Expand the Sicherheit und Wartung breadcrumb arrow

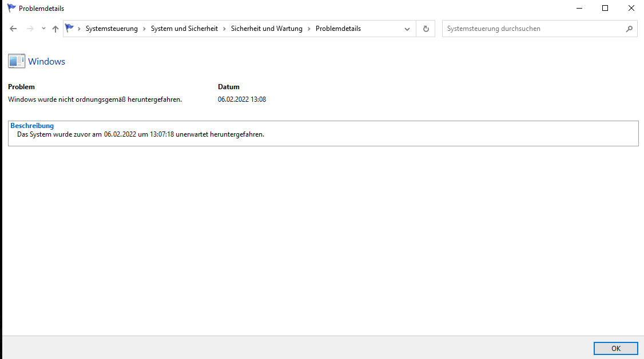point(309,27)
